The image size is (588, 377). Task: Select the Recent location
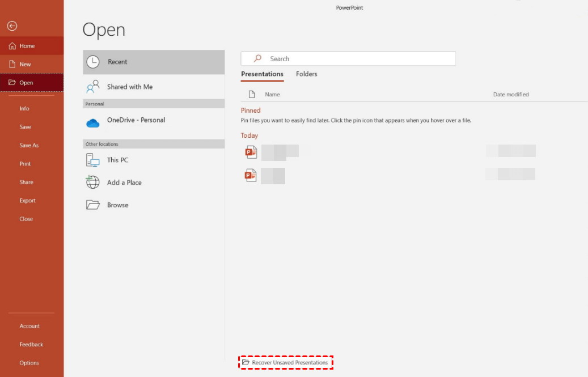click(154, 62)
